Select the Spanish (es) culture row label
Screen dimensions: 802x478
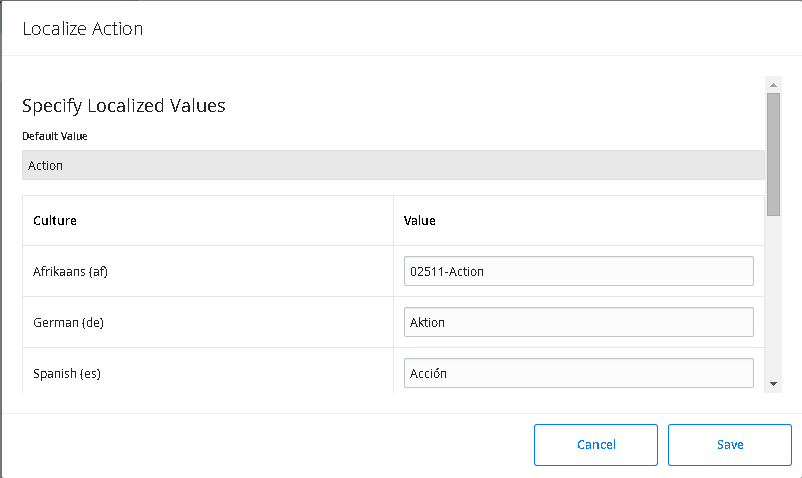point(66,374)
